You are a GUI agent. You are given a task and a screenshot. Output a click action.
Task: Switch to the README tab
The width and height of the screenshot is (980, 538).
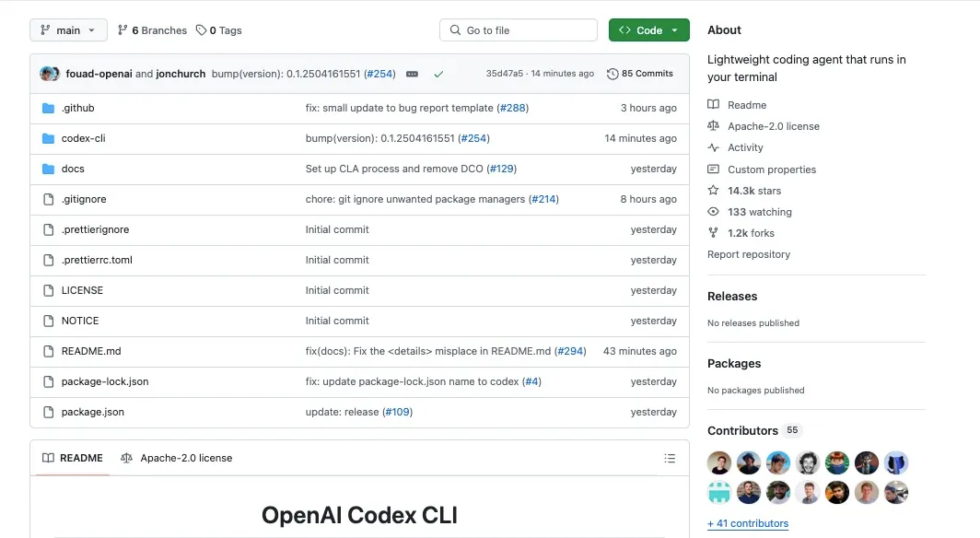(72, 458)
